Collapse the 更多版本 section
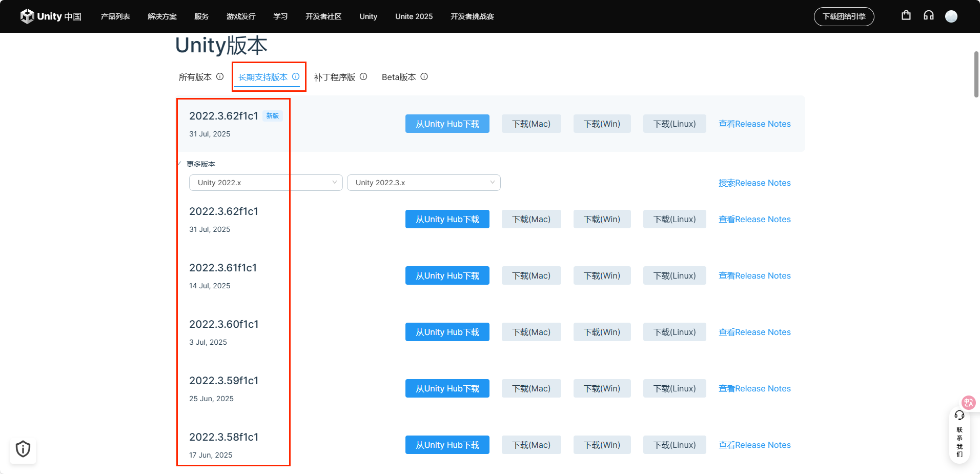980x474 pixels. point(200,164)
